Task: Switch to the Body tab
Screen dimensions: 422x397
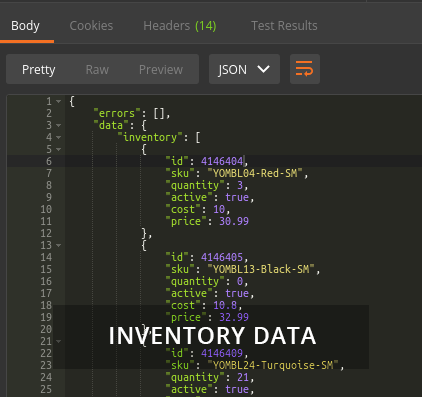Action: [25, 26]
